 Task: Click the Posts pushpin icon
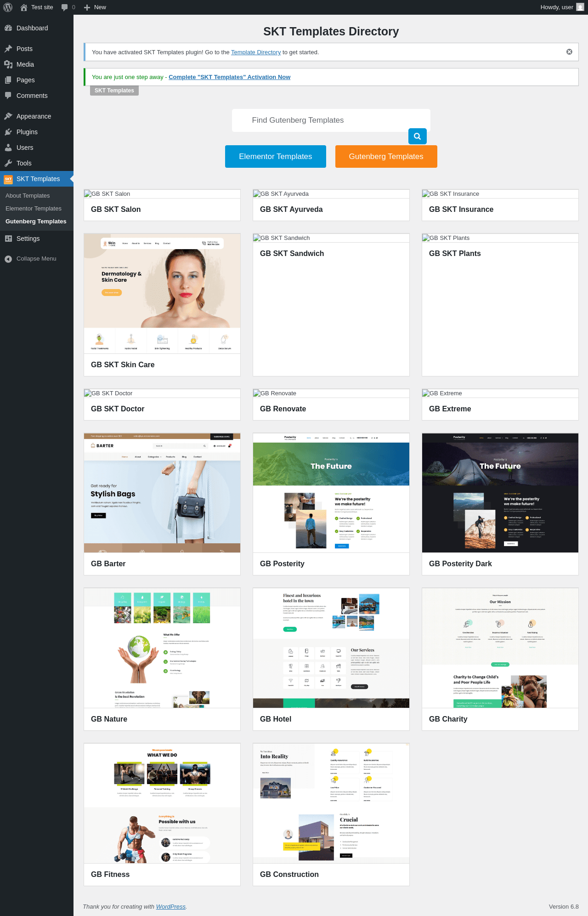pyautogui.click(x=8, y=49)
